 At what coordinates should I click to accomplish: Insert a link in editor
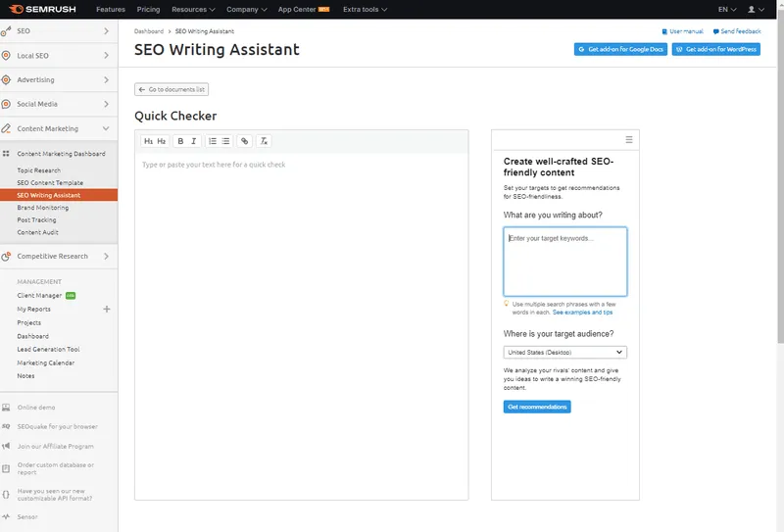pyautogui.click(x=244, y=141)
